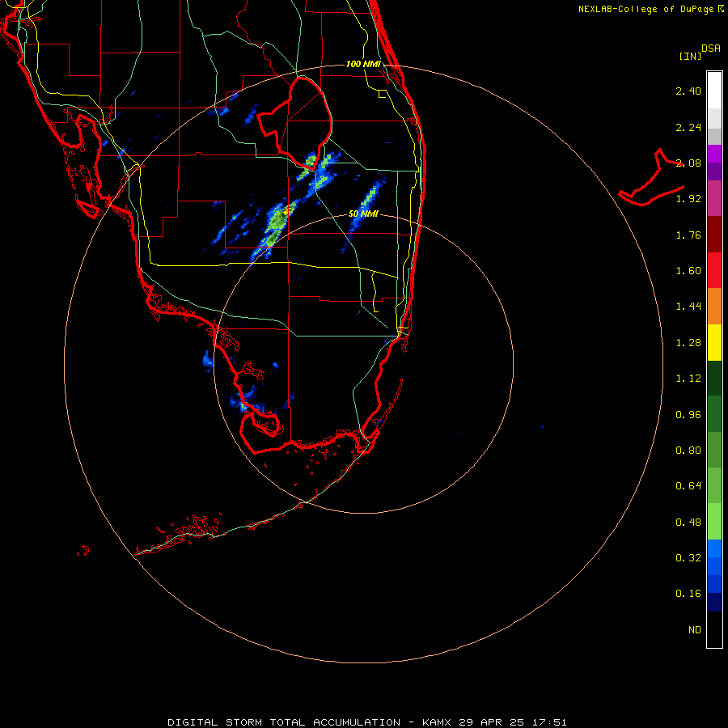This screenshot has height=728, width=728.
Task: Select the 2.24 legend value
Action: [688, 127]
